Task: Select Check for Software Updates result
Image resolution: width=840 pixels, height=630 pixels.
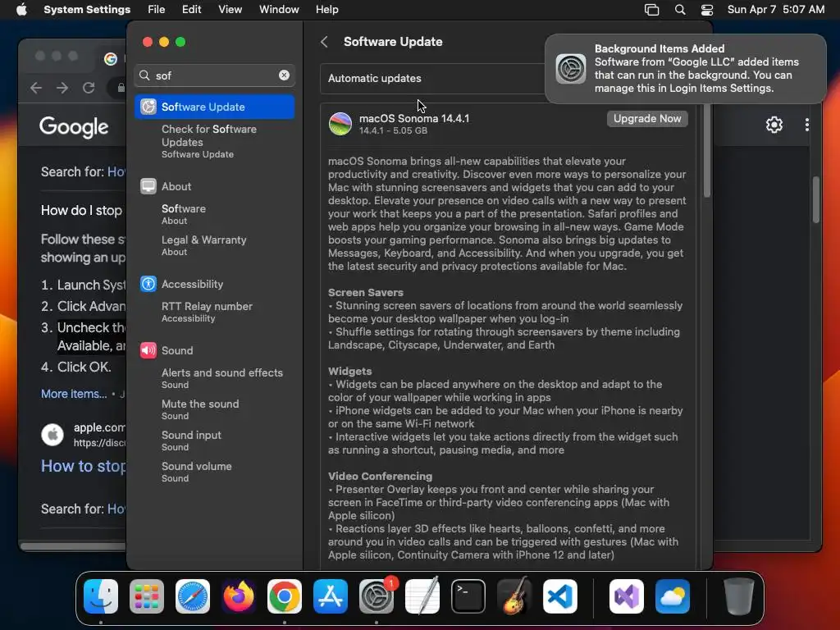Action: [214, 141]
